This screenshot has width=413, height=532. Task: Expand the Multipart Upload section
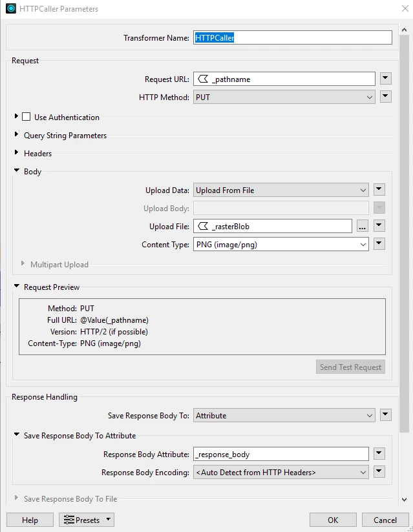[23, 263]
